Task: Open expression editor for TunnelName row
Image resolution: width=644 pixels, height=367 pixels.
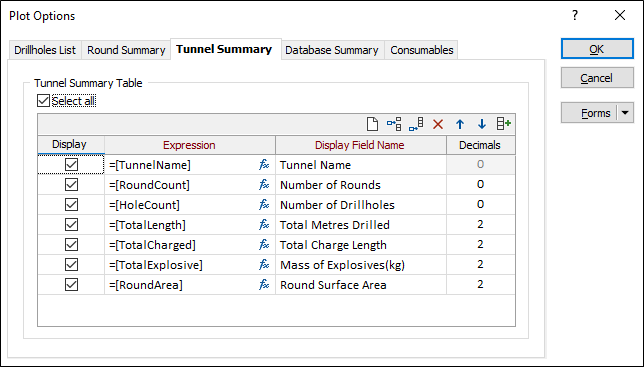Action: click(264, 165)
